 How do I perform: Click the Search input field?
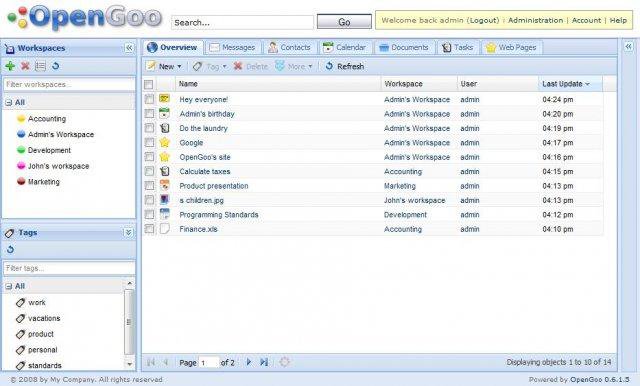click(x=242, y=22)
